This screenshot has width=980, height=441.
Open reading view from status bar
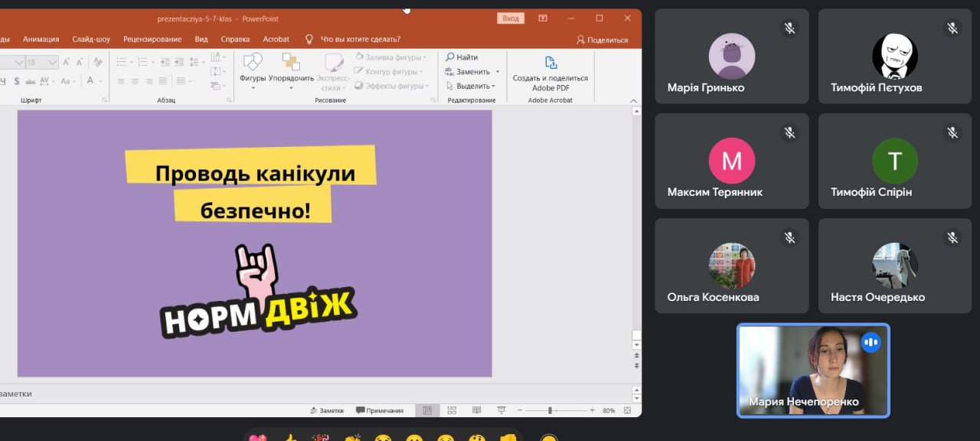[x=476, y=410]
